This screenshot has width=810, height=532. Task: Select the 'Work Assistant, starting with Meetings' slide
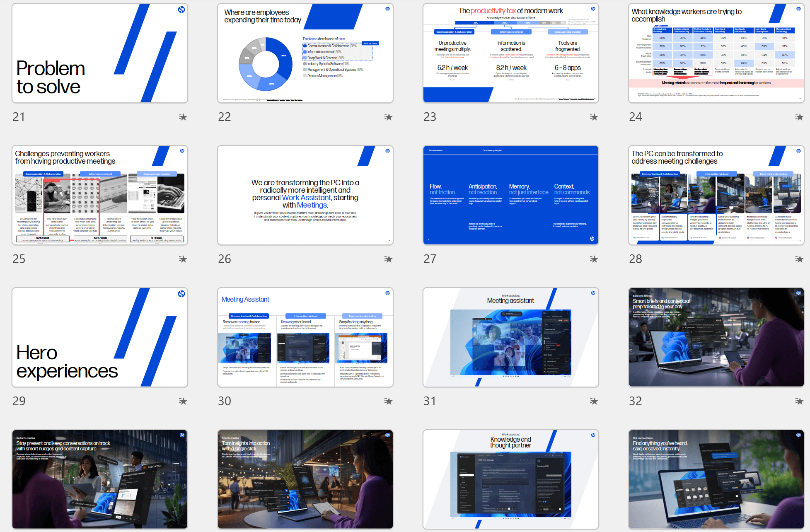[x=305, y=195]
